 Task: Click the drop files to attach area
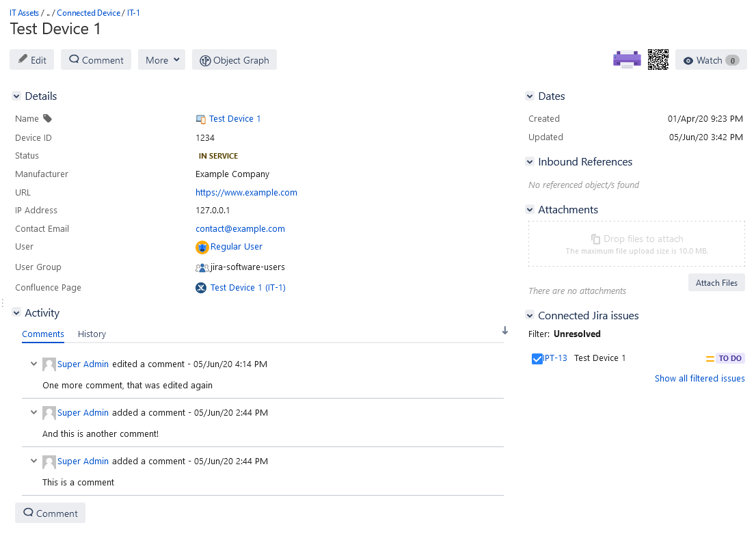[636, 244]
